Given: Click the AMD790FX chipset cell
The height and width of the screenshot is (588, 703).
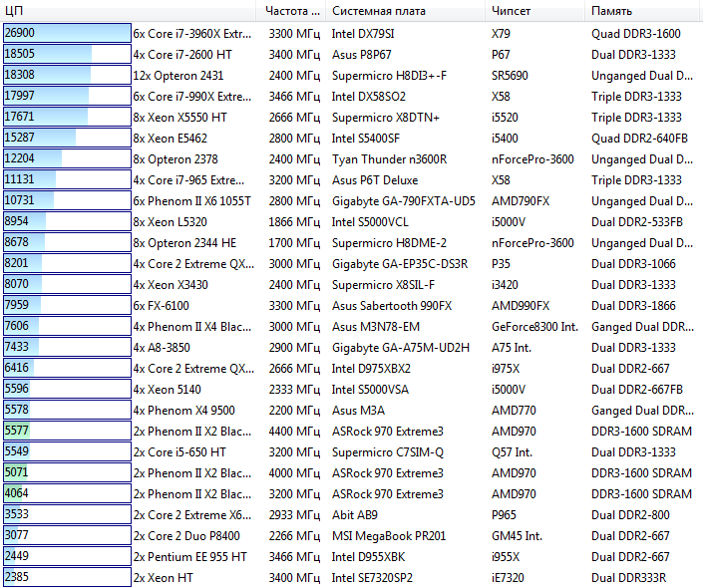Looking at the screenshot, I should [521, 200].
